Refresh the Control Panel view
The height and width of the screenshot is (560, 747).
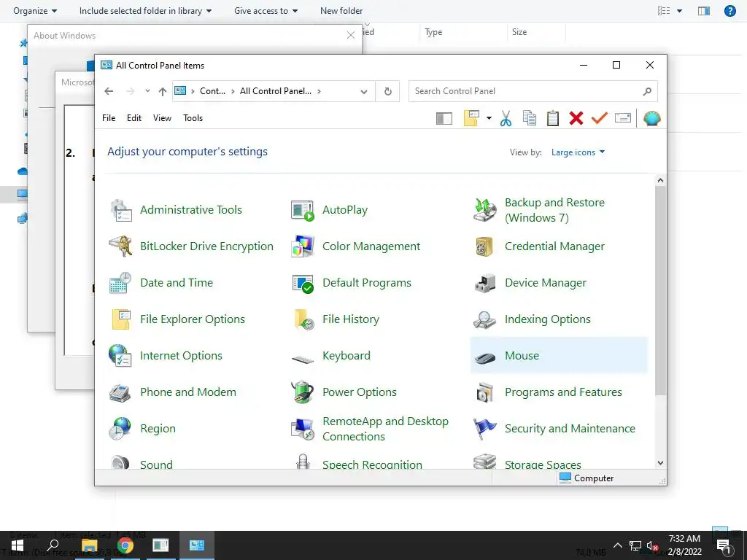pyautogui.click(x=388, y=91)
